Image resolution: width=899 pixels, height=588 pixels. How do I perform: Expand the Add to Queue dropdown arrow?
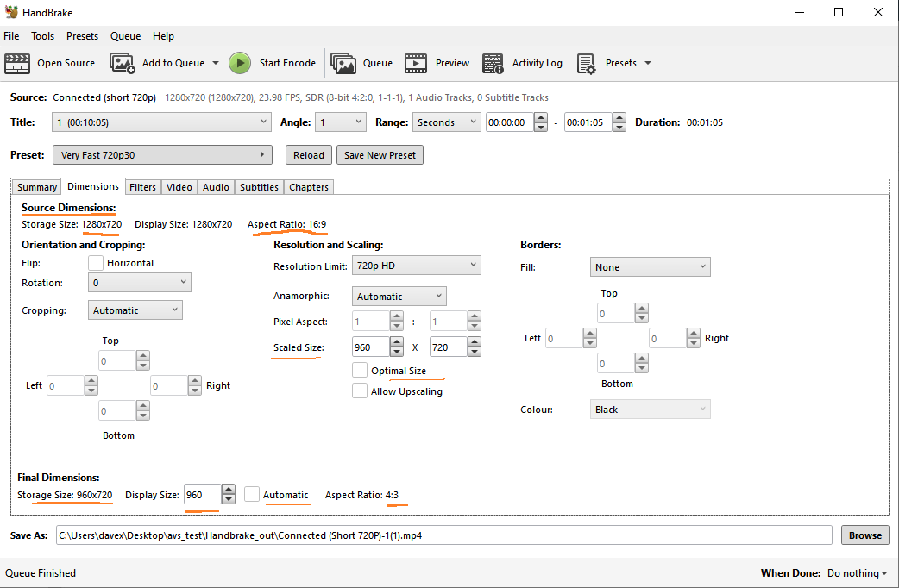click(x=216, y=63)
